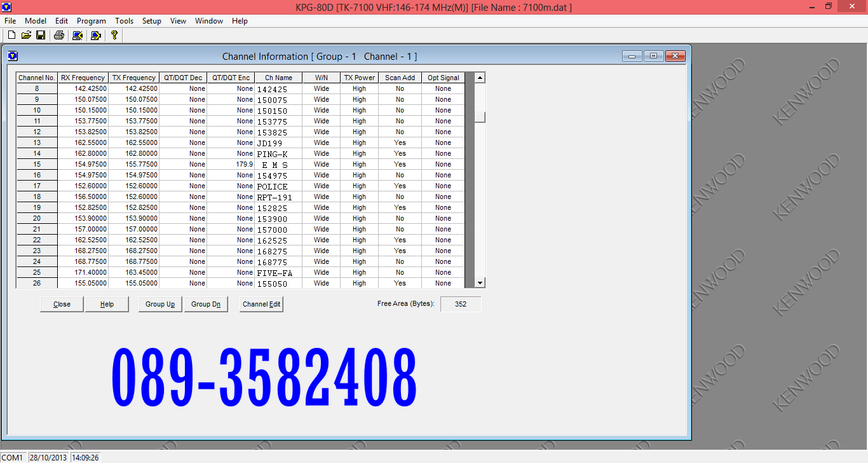The height and width of the screenshot is (463, 868).
Task: Select TX Power "High" in channel 20 row
Action: point(360,219)
